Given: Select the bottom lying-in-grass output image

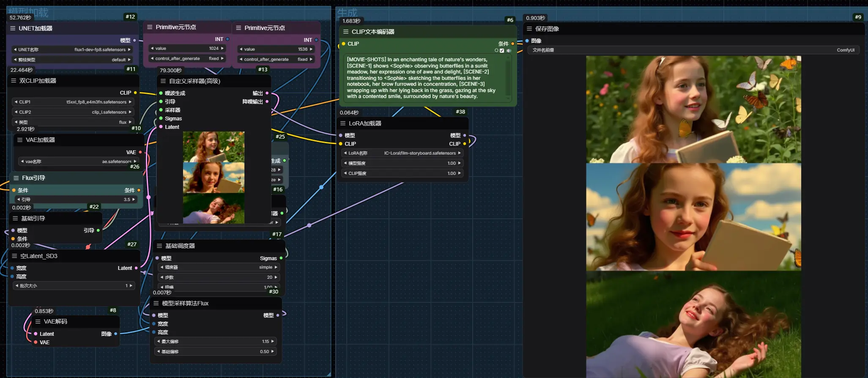Looking at the screenshot, I should point(693,324).
